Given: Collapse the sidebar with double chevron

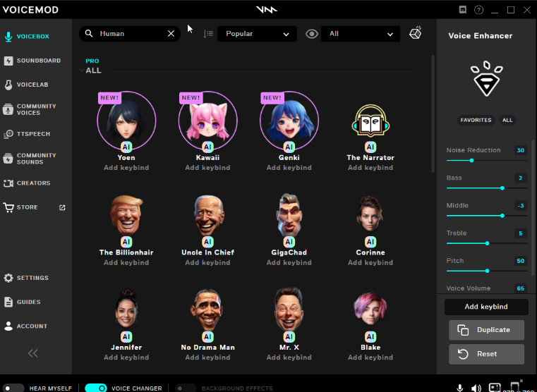Looking at the screenshot, I should point(33,353).
